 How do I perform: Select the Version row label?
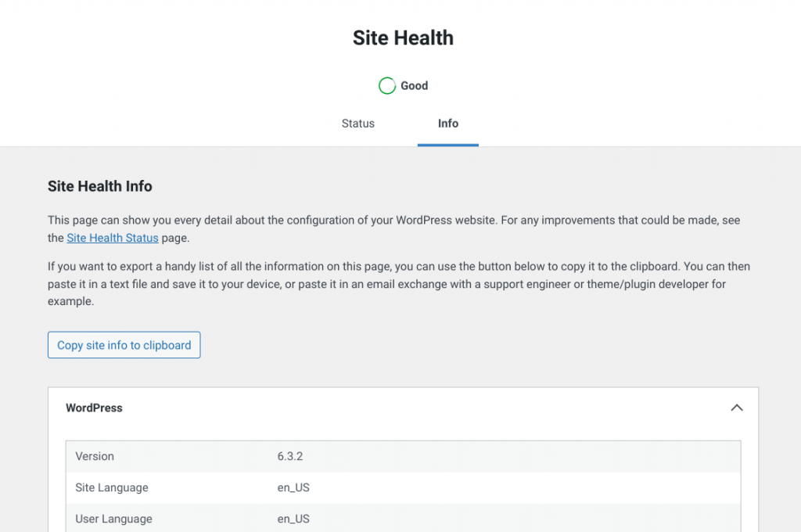pos(95,456)
